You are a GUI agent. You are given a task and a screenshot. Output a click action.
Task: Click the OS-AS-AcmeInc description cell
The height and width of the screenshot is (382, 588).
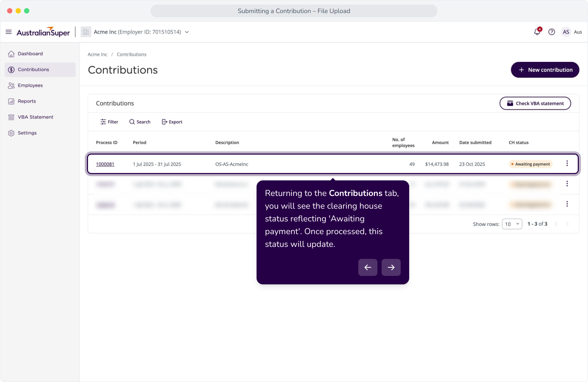click(x=232, y=164)
